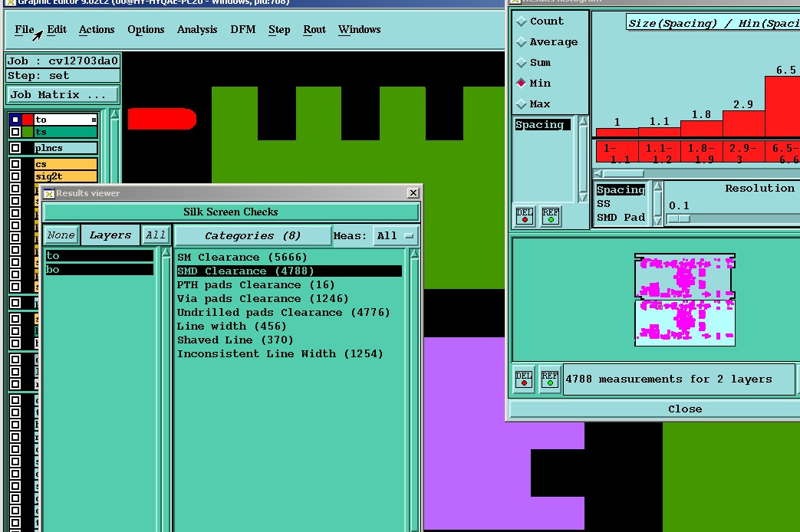Select 'to' in Results viewer layers list
800x532 pixels.
pos(100,255)
